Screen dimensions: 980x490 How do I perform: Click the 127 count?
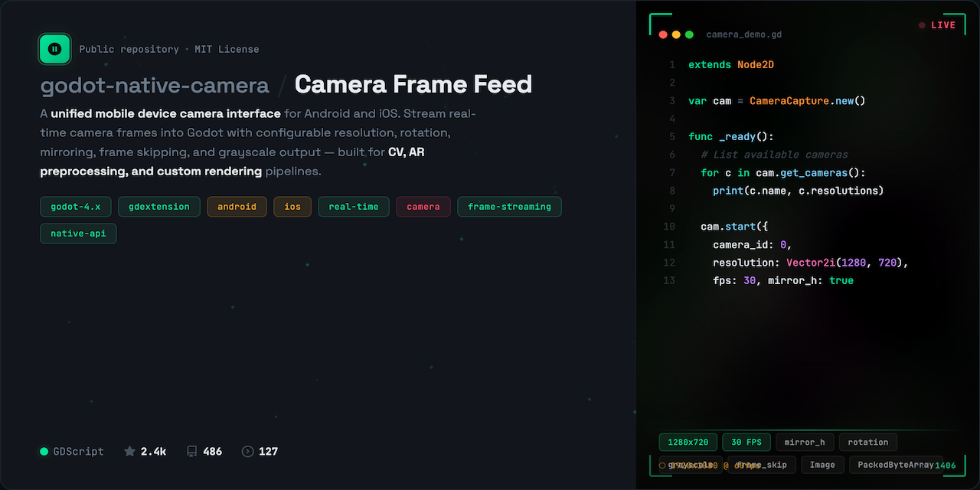268,452
